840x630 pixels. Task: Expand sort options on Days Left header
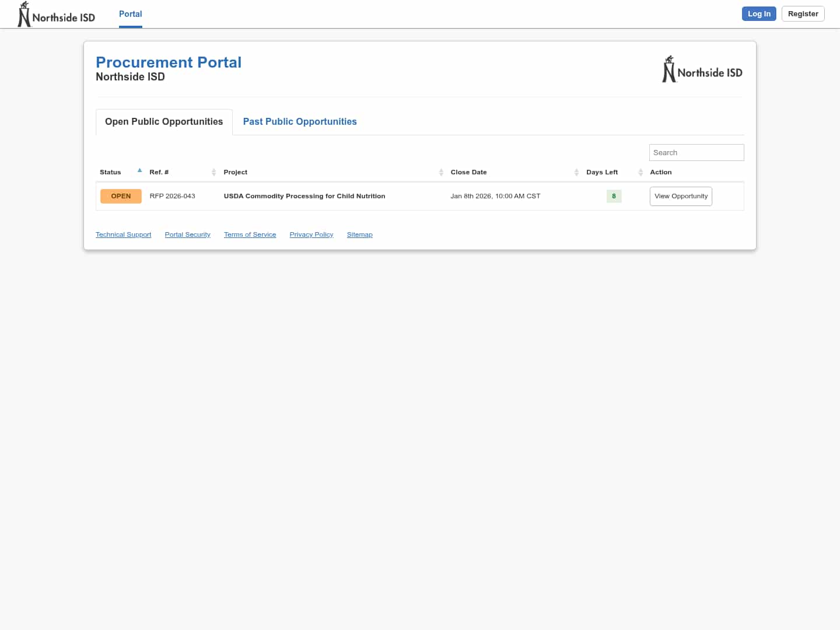click(x=640, y=172)
